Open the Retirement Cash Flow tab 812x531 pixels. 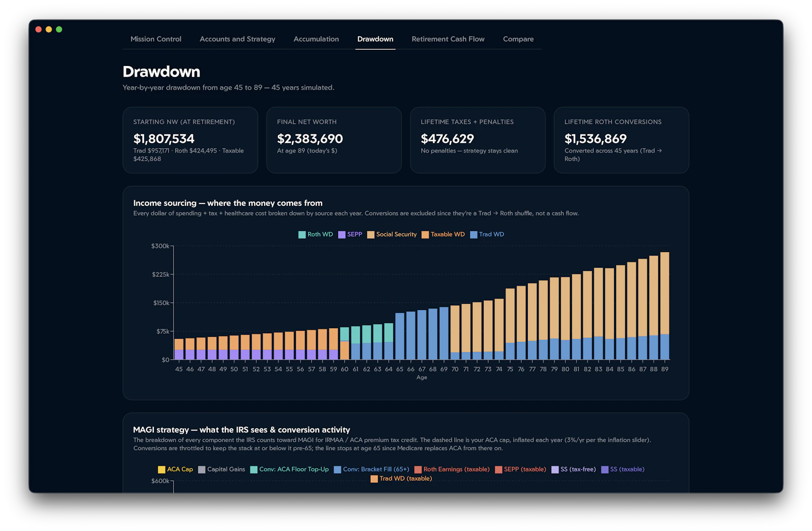coord(448,39)
